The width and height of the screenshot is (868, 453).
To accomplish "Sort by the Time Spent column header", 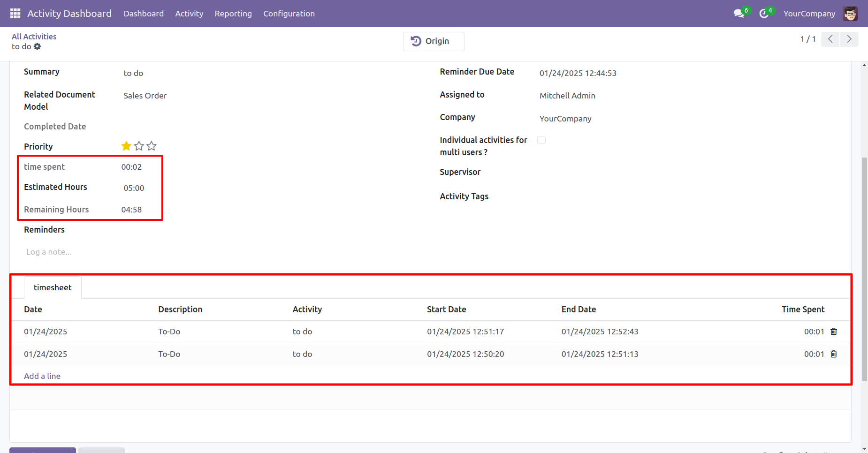I will 803,310.
